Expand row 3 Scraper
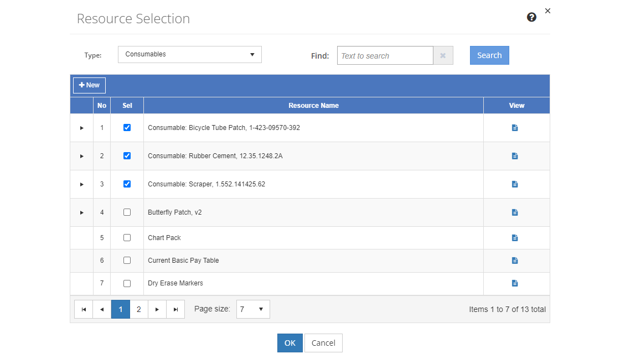This screenshot has width=620, height=364. 82,185
